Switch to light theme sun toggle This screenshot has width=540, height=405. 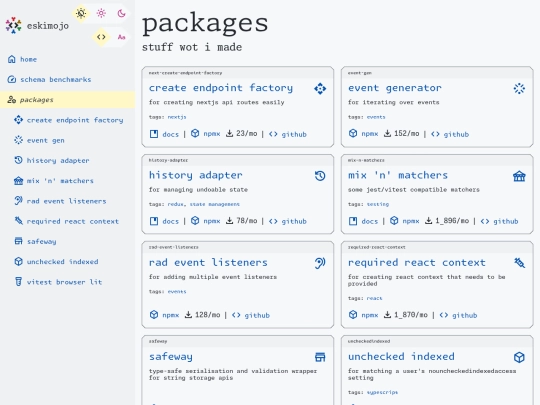(x=101, y=13)
